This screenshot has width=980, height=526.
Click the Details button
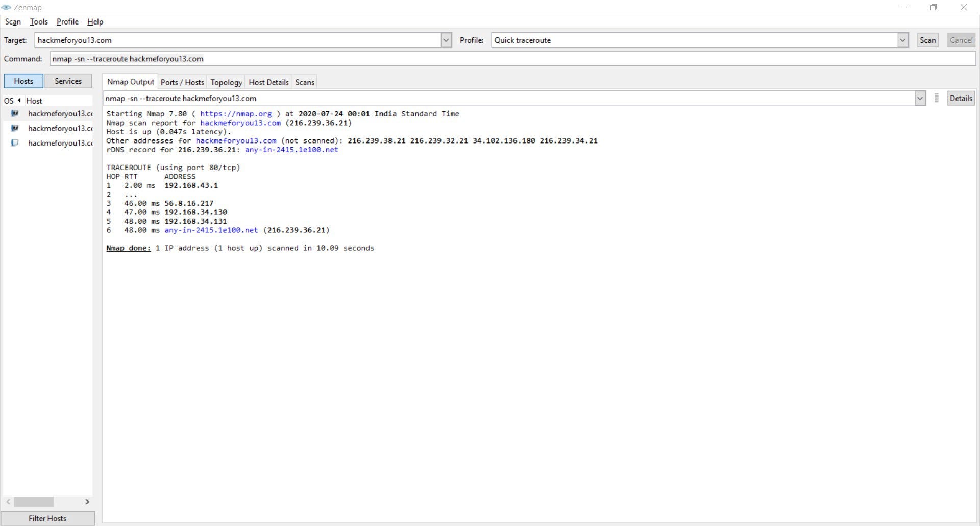(x=961, y=98)
